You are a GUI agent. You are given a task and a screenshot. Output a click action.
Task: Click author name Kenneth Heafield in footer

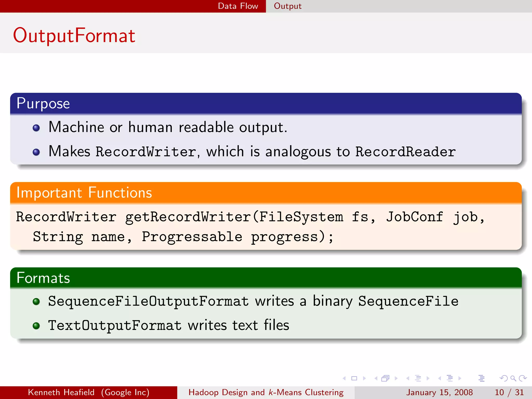click(x=61, y=392)
